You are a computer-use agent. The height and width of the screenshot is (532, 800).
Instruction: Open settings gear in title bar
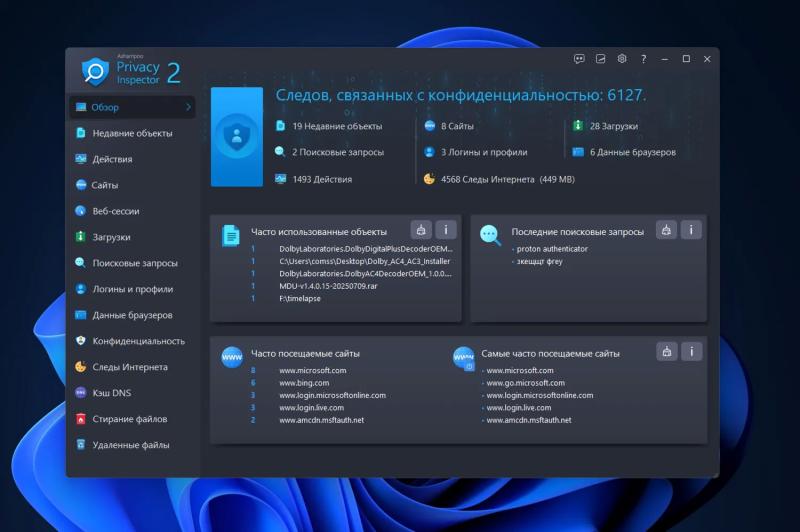coord(622,59)
